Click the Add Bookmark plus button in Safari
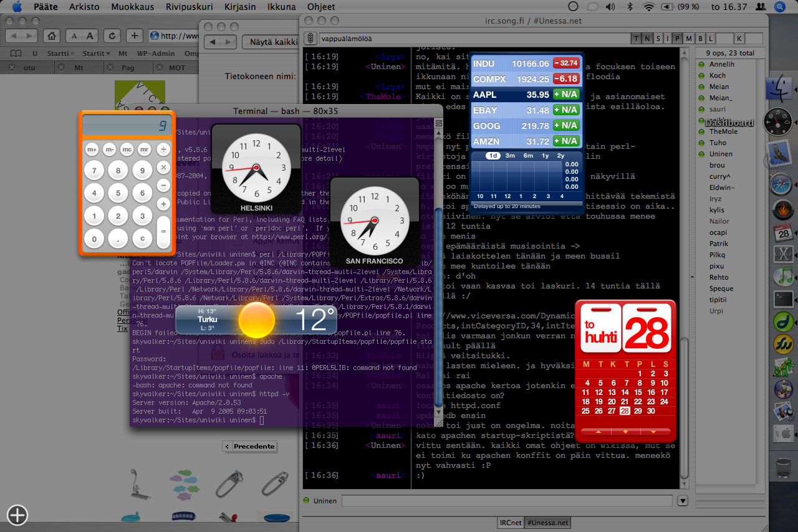 [x=134, y=36]
